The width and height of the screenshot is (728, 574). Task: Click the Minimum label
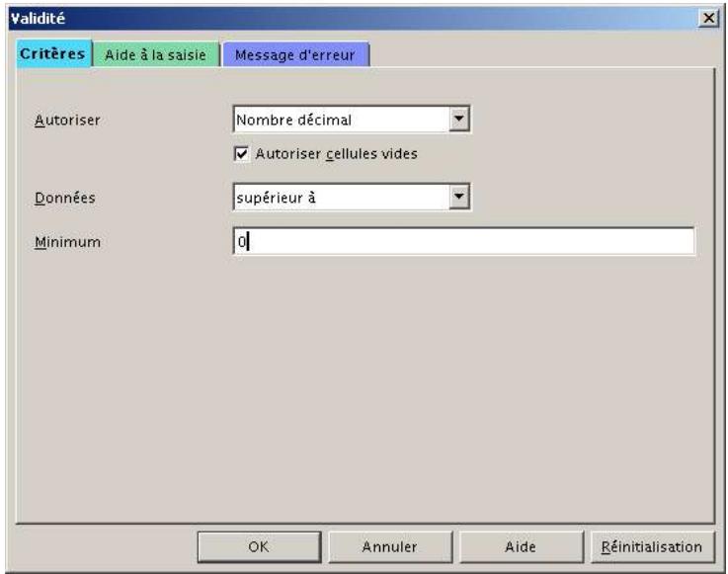tap(67, 242)
